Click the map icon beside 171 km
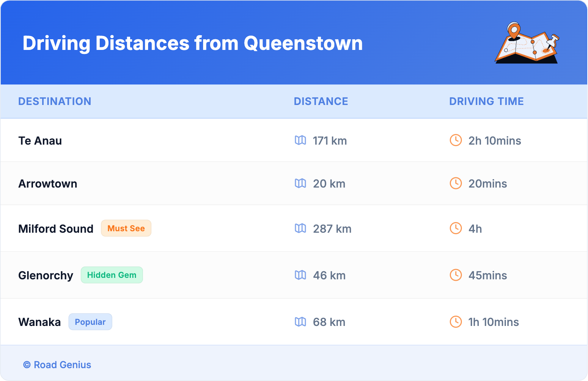The width and height of the screenshot is (588, 381). coord(300,140)
